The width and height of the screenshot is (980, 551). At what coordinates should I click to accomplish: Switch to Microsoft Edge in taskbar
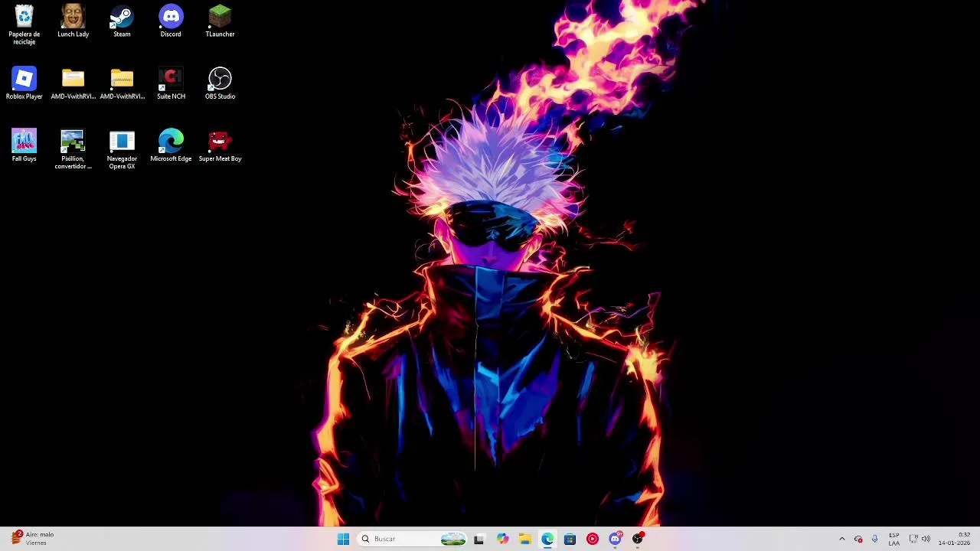[x=547, y=539]
